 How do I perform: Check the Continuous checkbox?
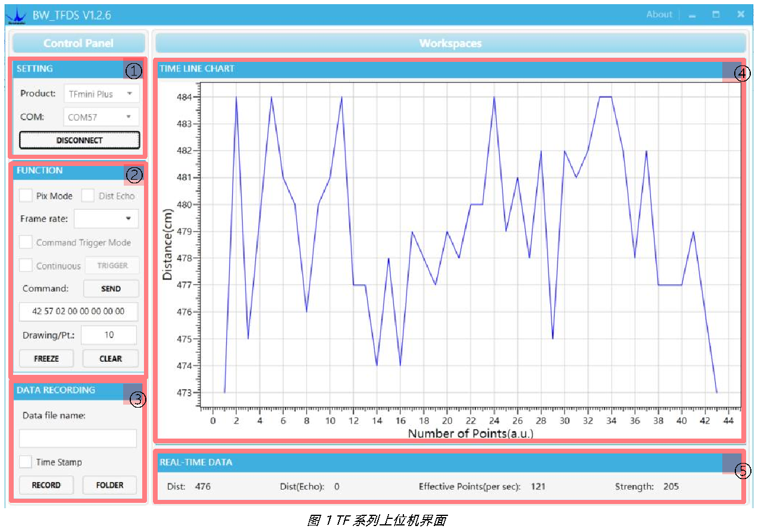26,265
